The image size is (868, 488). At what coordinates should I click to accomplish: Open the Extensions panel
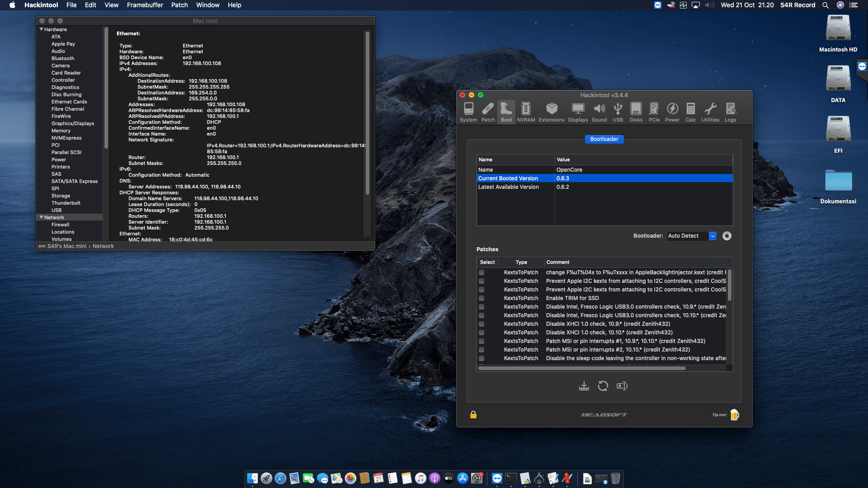point(551,112)
